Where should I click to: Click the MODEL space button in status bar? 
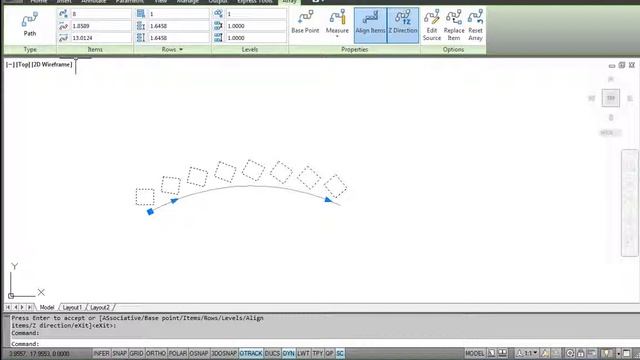[475, 353]
